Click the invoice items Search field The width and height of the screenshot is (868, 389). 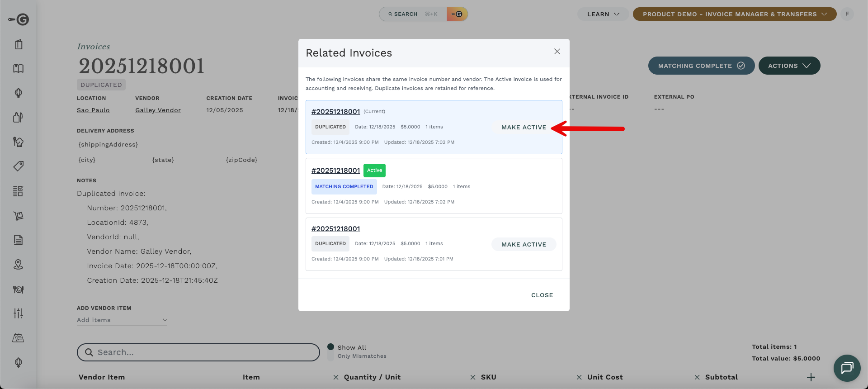pyautogui.click(x=198, y=352)
